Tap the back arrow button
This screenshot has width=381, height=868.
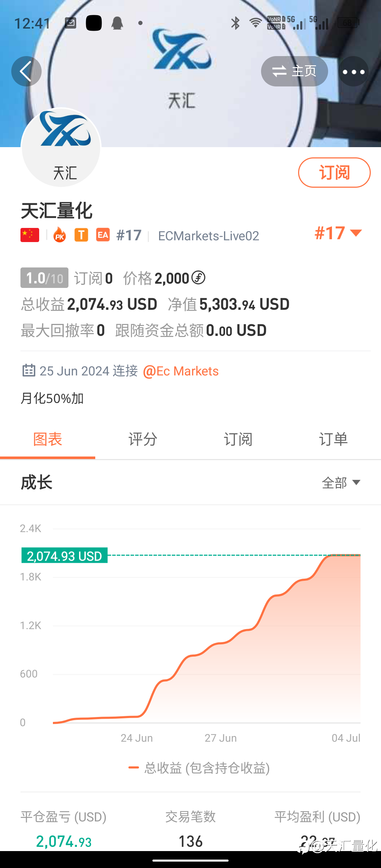[x=26, y=71]
